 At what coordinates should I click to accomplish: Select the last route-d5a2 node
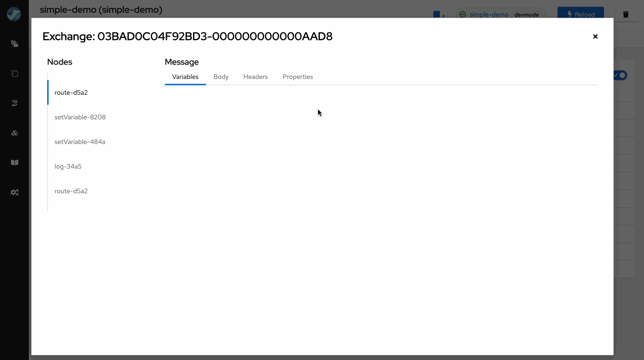point(71,191)
